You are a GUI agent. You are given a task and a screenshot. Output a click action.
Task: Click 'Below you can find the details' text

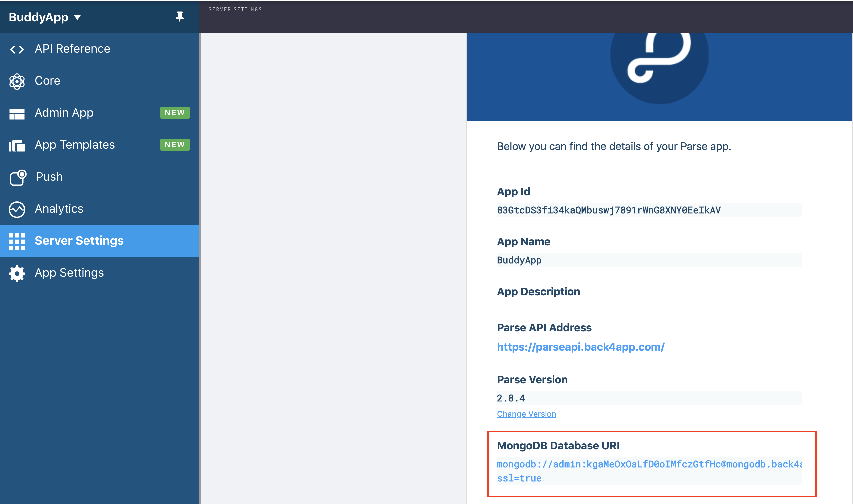[614, 146]
